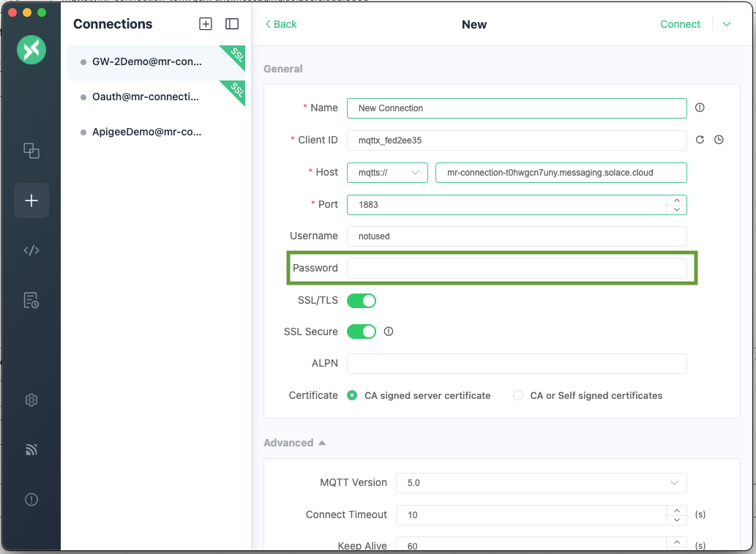The image size is (756, 554).
Task: Open the About page via the exclamation icon
Action: pos(31,499)
